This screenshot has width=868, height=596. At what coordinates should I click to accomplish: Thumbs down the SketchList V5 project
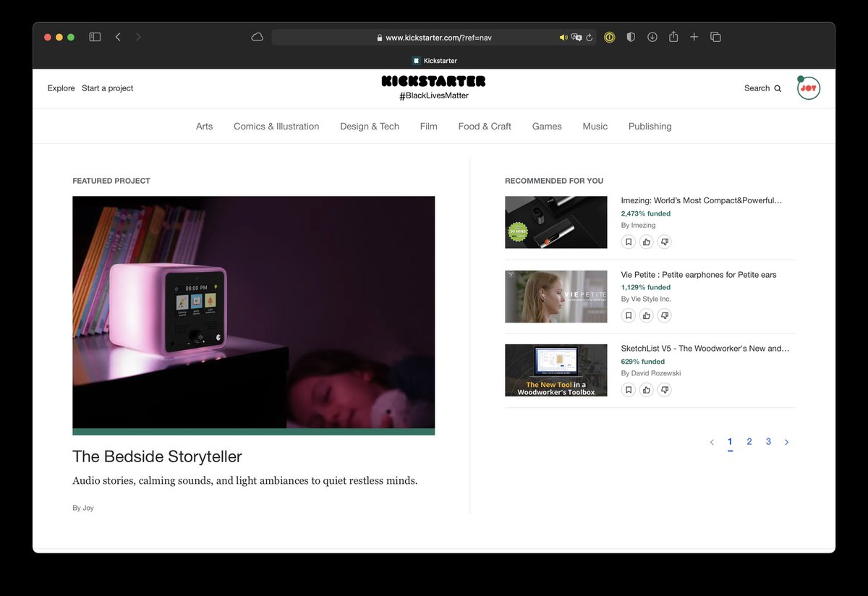tap(665, 390)
